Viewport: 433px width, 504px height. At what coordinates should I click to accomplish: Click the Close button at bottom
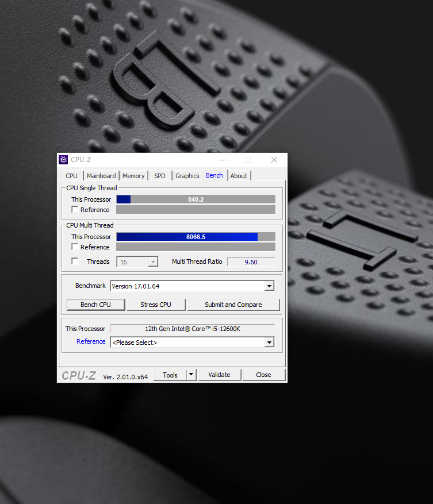click(264, 375)
